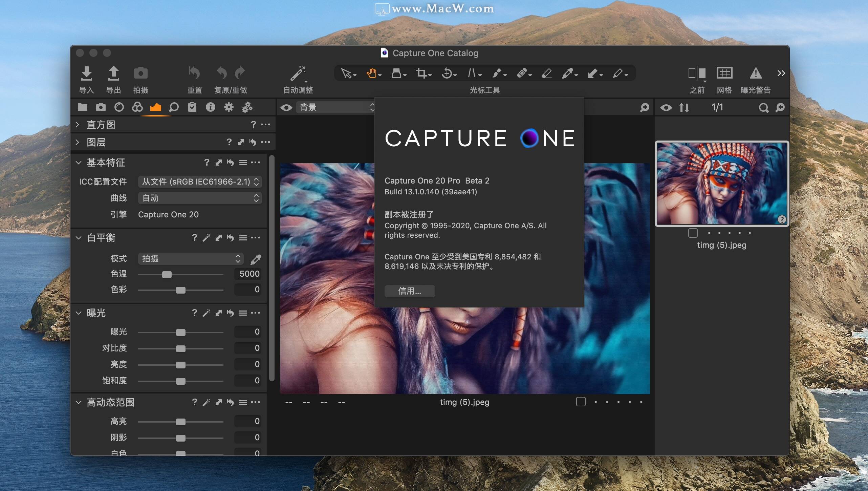
Task: Open the layer selector 背景 dropdown
Action: coord(336,107)
